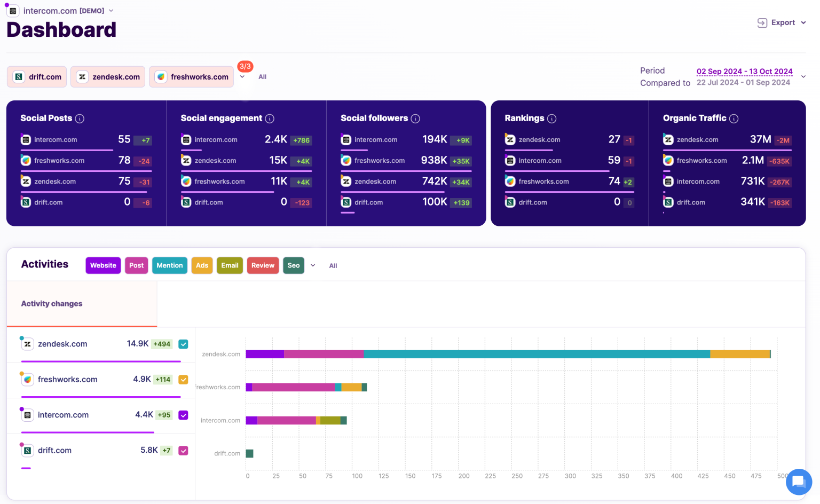820x504 pixels.
Task: Click the intercom.com favicon in Social Followers card
Action: (x=346, y=139)
